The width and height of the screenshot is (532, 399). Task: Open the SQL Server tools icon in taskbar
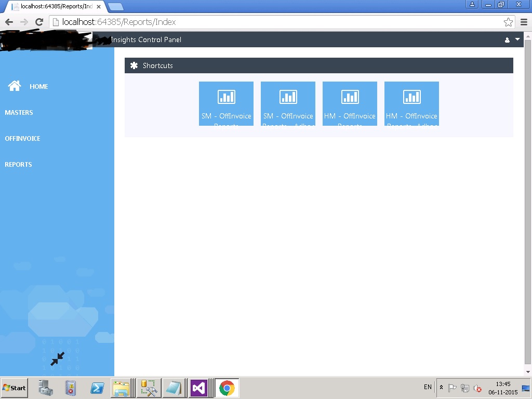click(x=149, y=388)
